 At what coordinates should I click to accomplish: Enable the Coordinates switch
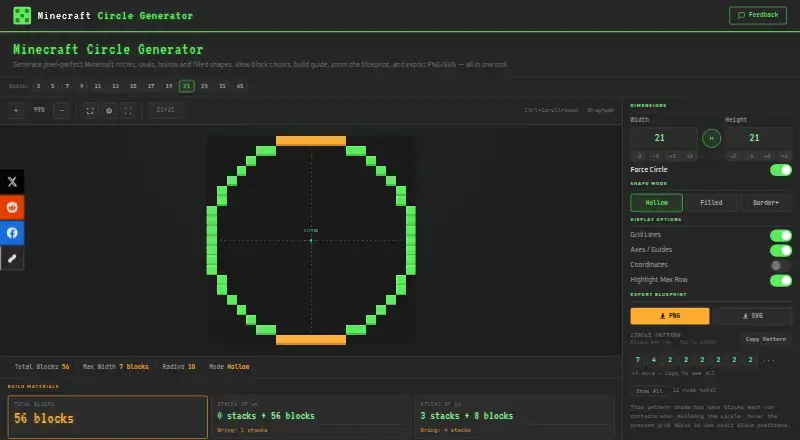pyautogui.click(x=781, y=265)
